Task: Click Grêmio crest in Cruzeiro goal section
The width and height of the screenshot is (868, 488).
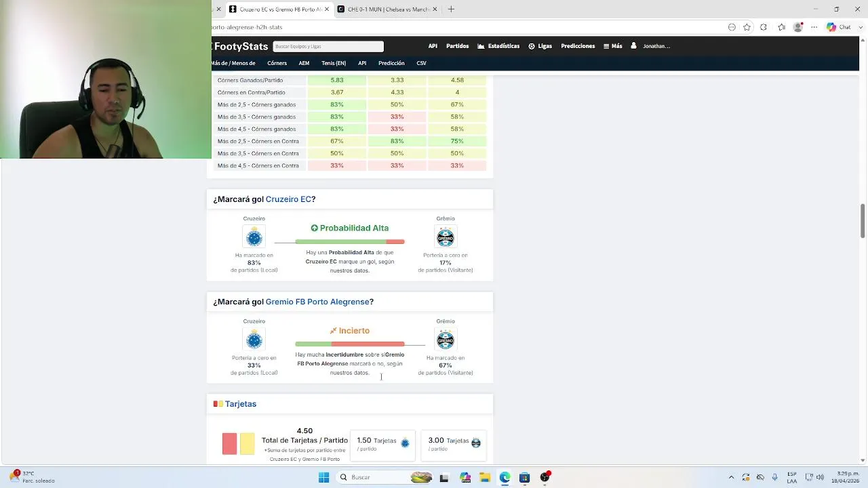Action: (446, 237)
